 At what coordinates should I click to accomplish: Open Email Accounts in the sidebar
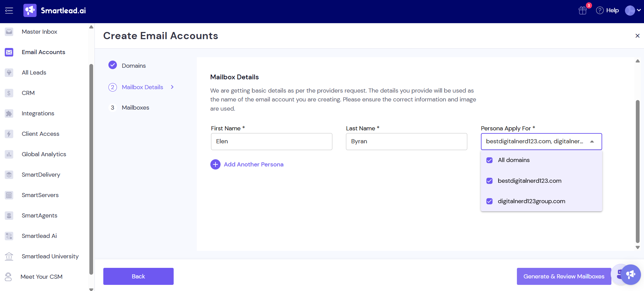click(43, 52)
